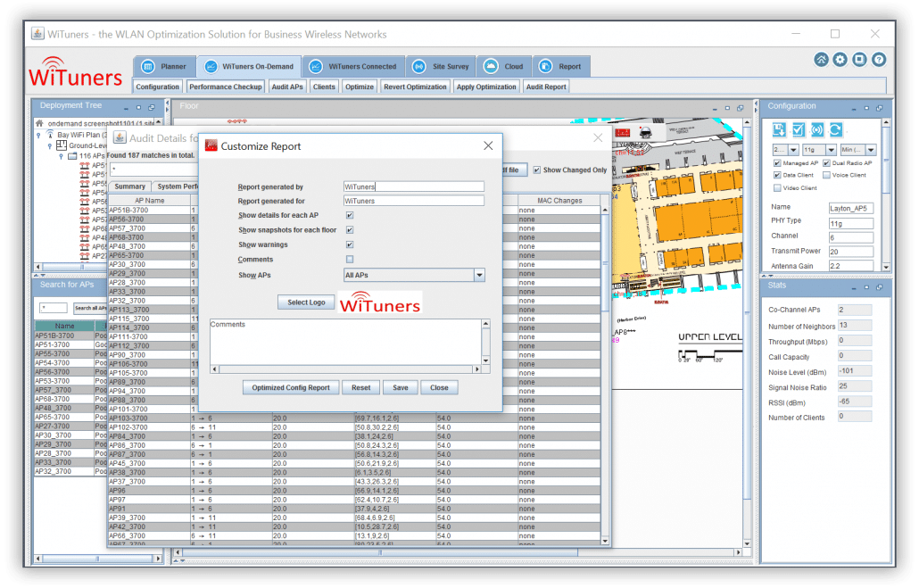Uncheck Show warnings checkbox
919x588 pixels.
click(x=350, y=244)
